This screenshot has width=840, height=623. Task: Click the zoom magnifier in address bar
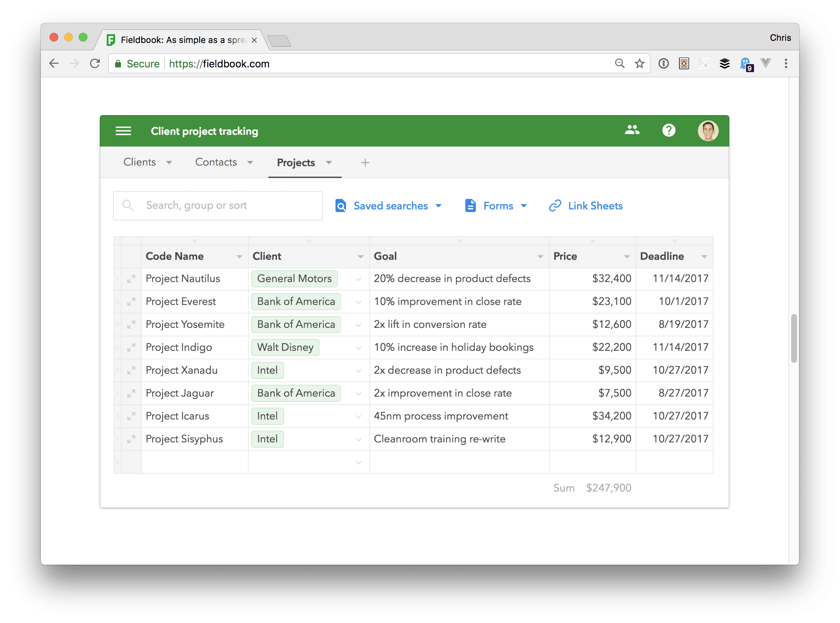point(620,63)
